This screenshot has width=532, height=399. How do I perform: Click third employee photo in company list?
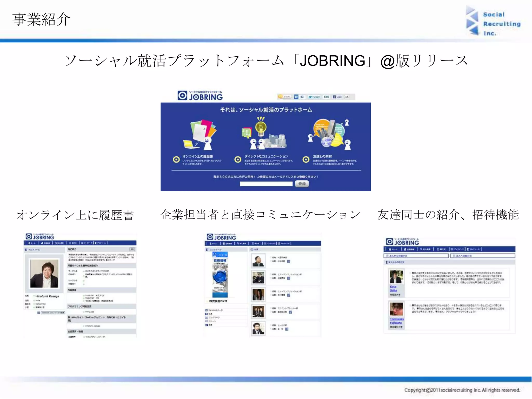tap(258, 295)
